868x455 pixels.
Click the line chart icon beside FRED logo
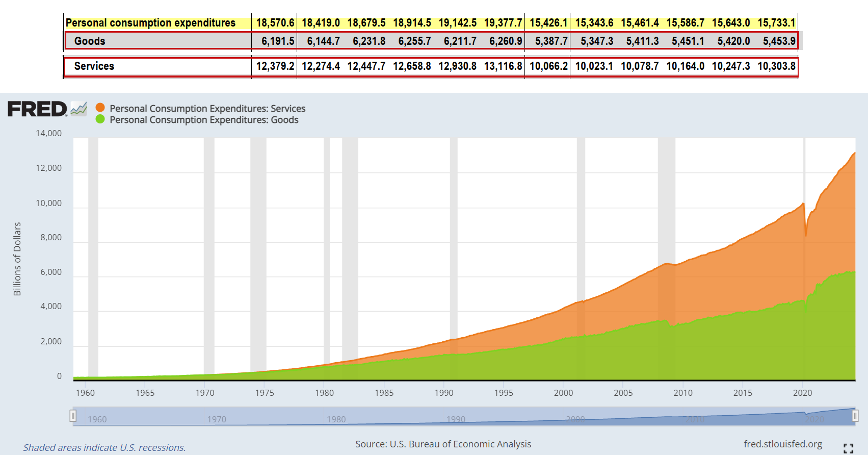click(x=78, y=109)
